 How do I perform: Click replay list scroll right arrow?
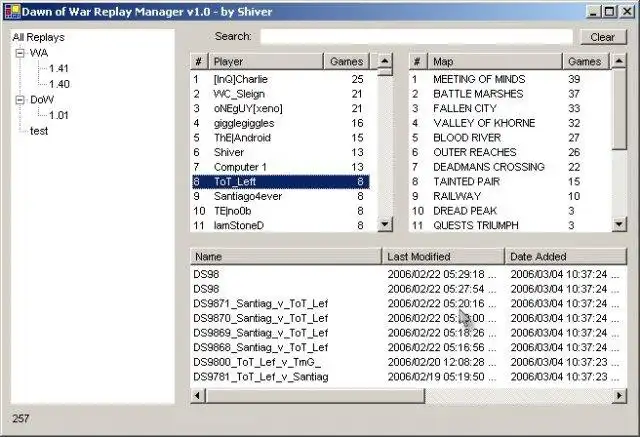620,395
